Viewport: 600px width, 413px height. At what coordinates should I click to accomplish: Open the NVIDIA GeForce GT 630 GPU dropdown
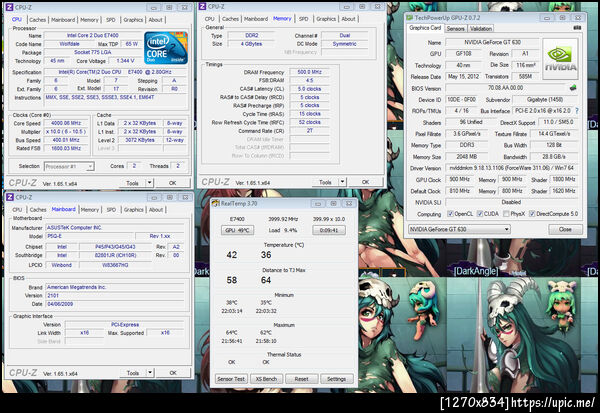click(x=459, y=229)
